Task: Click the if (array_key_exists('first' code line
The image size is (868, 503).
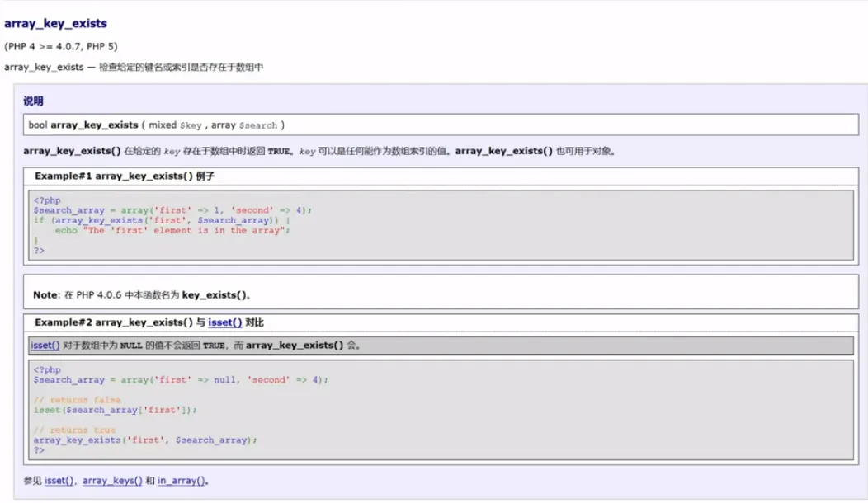Action: 162,220
